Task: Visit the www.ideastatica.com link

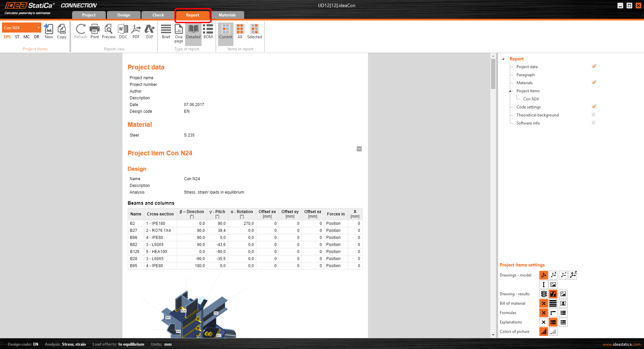Action: tap(622, 344)
